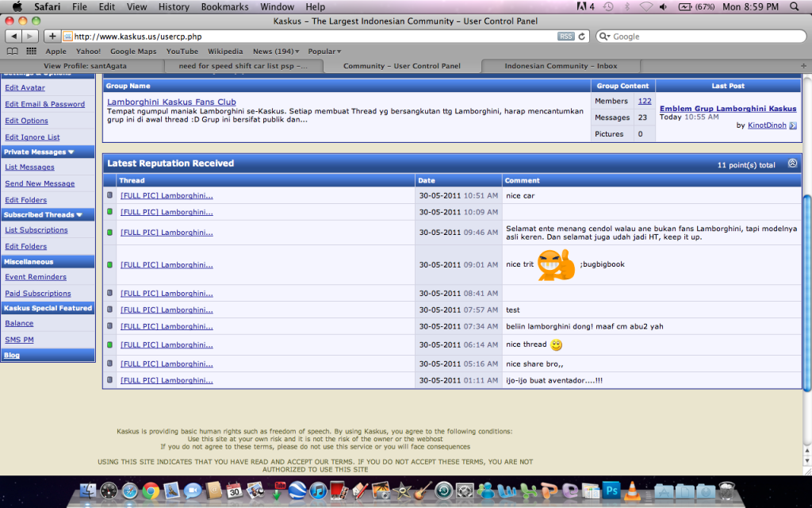Collapse the Latest Reputation Received panel
The image size is (812, 508).
coord(792,164)
